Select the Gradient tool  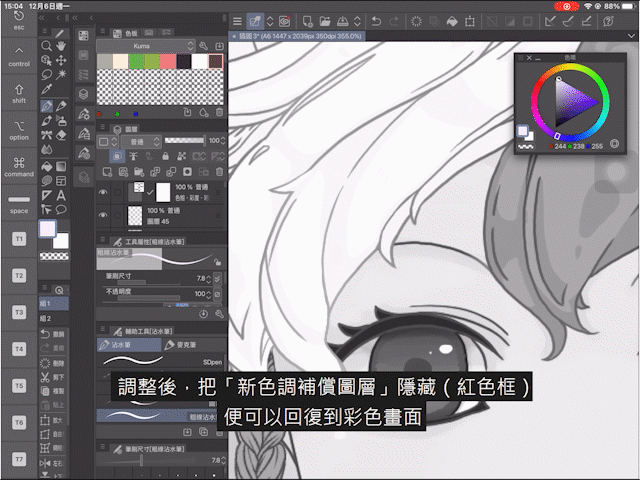point(61,167)
